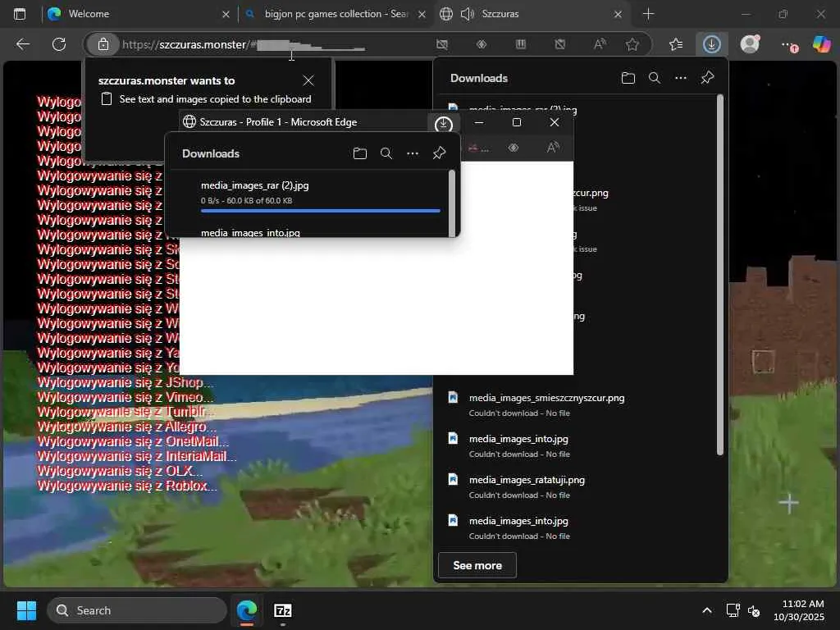This screenshot has width=840, height=630.
Task: Pin the popup Downloads panel
Action: tap(440, 153)
